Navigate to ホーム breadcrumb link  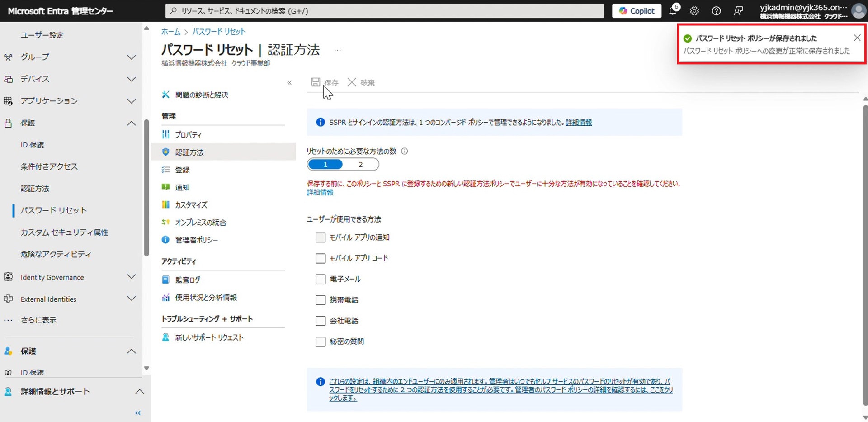[170, 32]
